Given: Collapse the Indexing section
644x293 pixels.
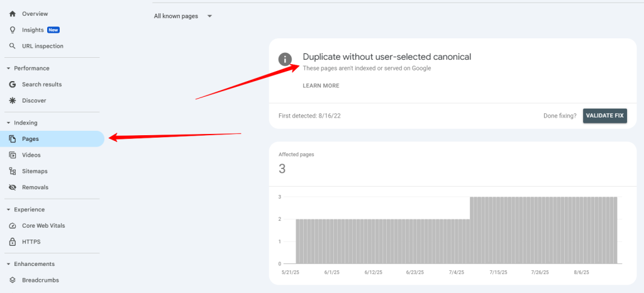Looking at the screenshot, I should pyautogui.click(x=8, y=123).
